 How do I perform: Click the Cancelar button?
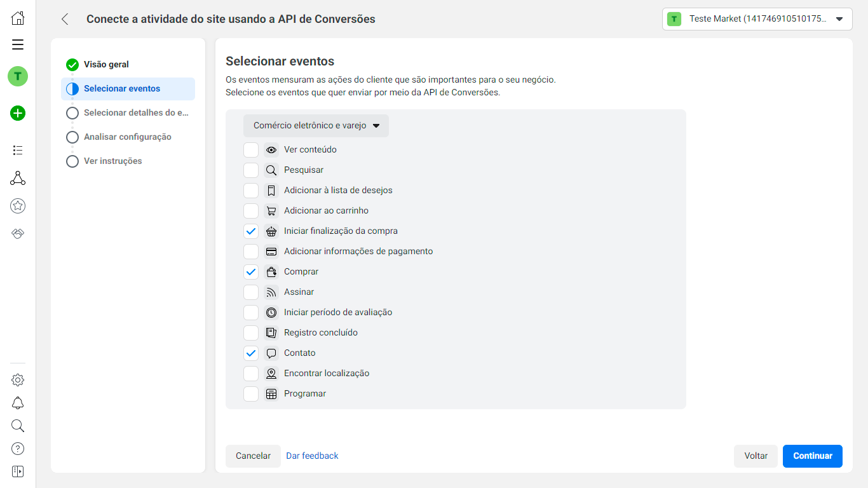(253, 456)
